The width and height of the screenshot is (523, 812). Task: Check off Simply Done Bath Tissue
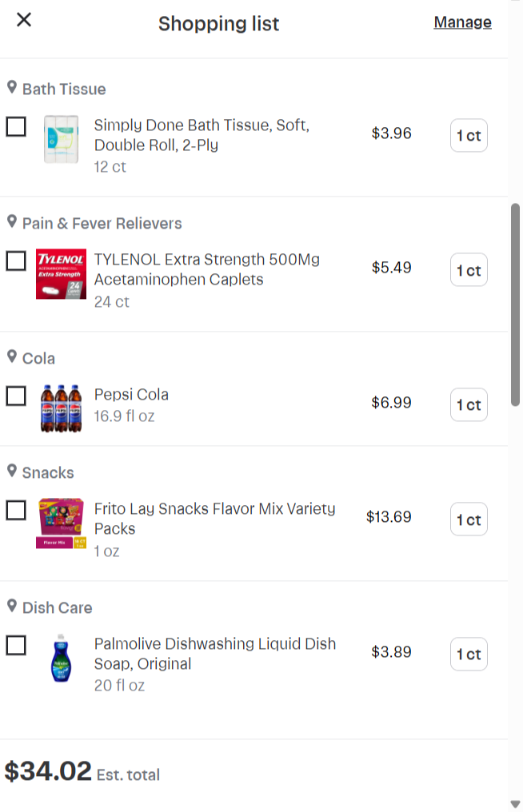coord(16,126)
